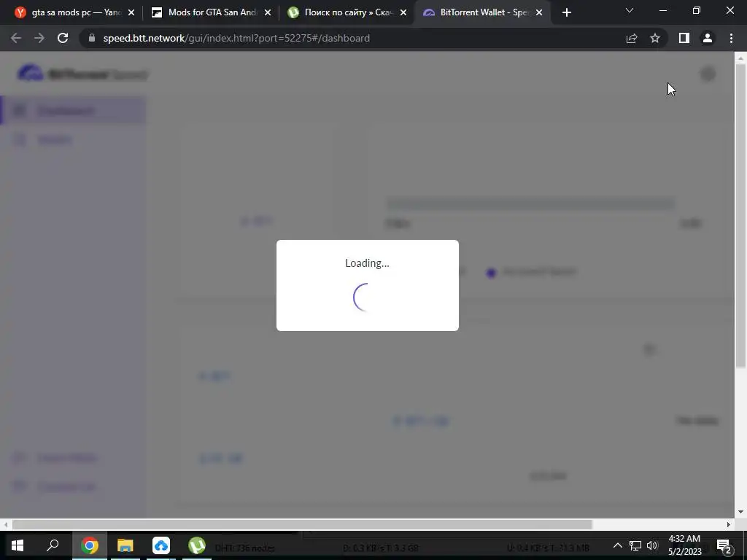747x560 pixels.
Task: Open the Windows Start menu
Action: click(x=18, y=545)
